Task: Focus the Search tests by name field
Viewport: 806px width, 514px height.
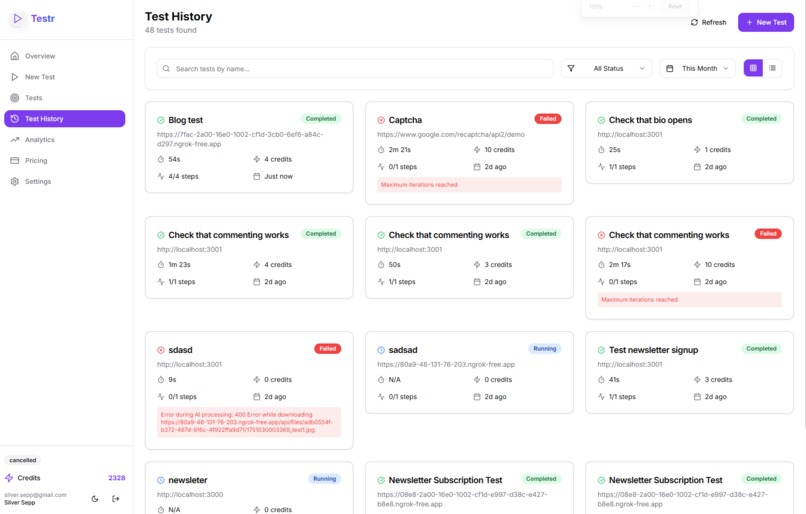Action: click(355, 68)
